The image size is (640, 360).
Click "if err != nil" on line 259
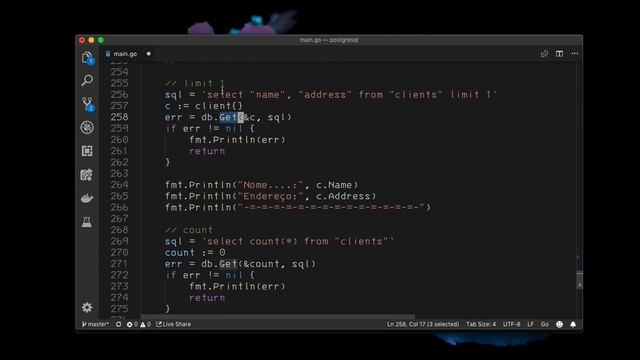pyautogui.click(x=204, y=129)
